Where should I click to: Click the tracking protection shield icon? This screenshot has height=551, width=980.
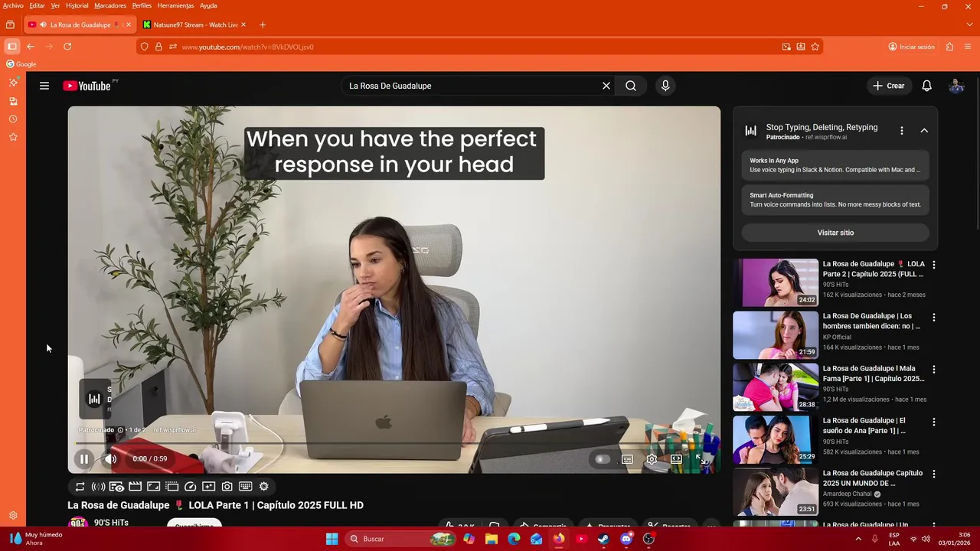(145, 47)
